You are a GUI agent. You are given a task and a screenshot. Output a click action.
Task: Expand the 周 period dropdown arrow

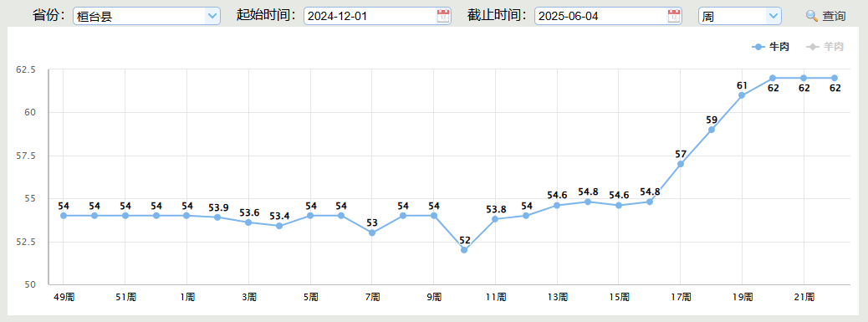[x=774, y=16]
